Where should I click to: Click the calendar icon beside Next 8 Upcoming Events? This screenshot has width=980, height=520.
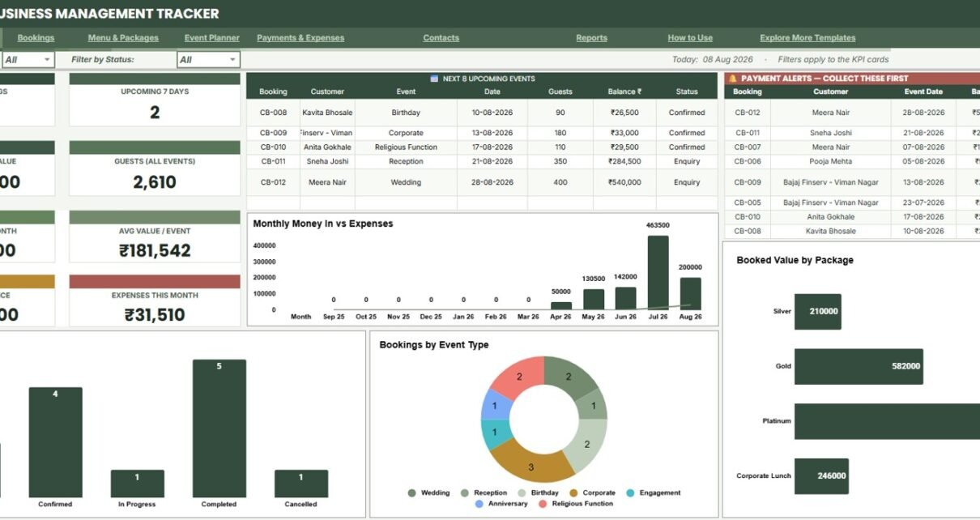click(x=434, y=79)
